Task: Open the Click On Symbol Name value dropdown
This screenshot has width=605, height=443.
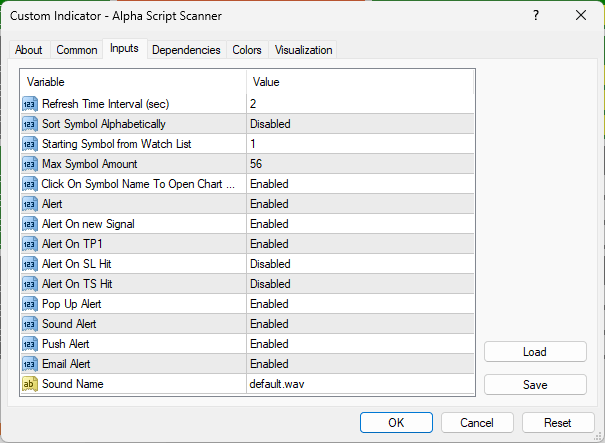Action: click(x=360, y=184)
